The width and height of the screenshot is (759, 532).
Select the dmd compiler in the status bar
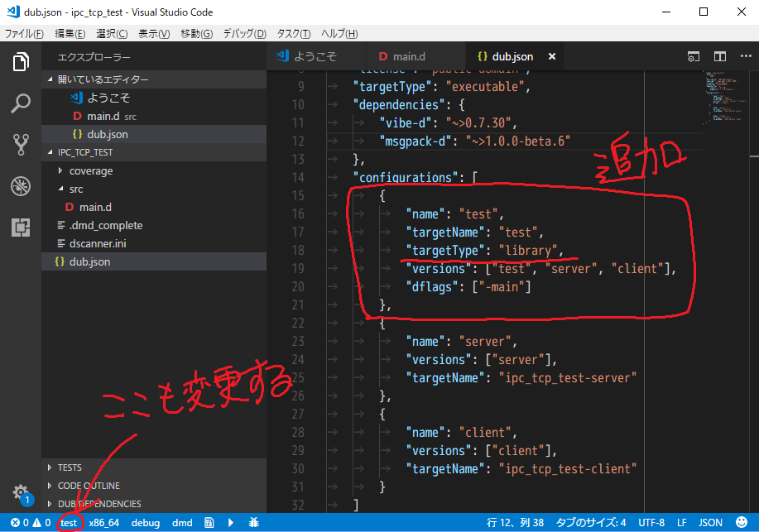coord(181,522)
